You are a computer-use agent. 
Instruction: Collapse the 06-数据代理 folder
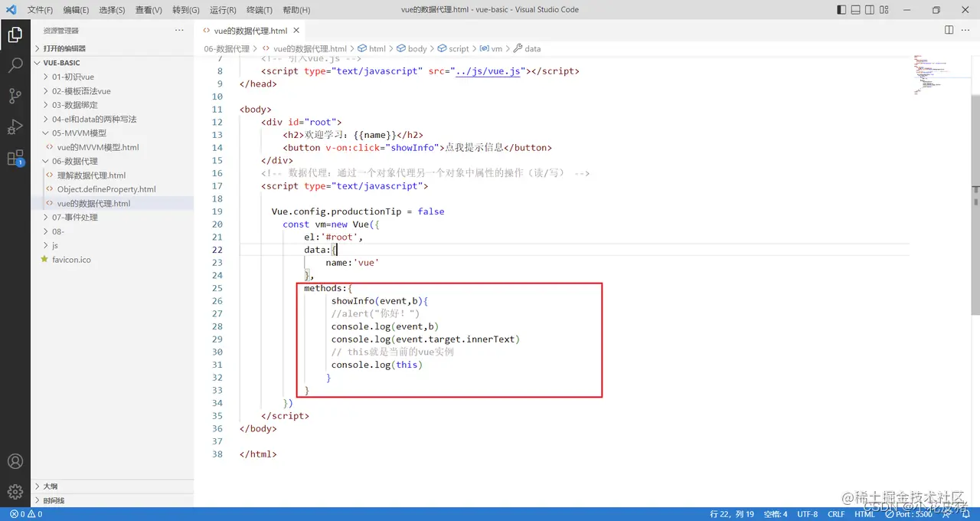[x=113, y=161]
